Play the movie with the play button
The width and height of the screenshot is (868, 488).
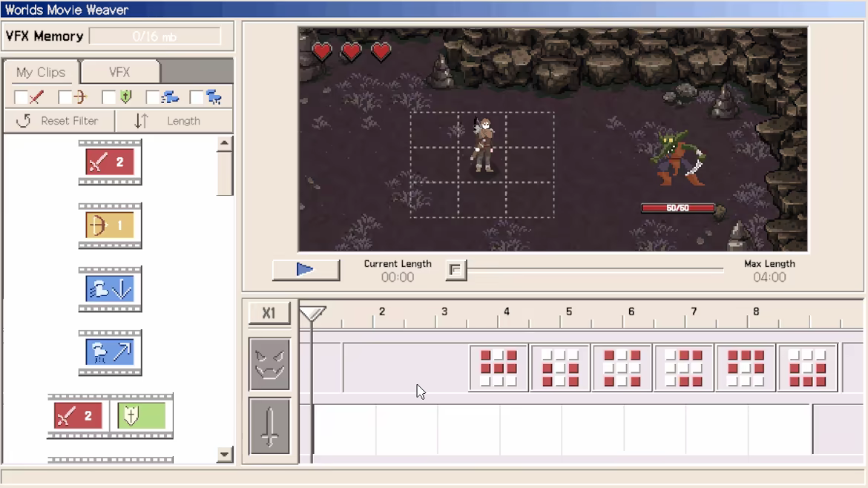point(306,270)
